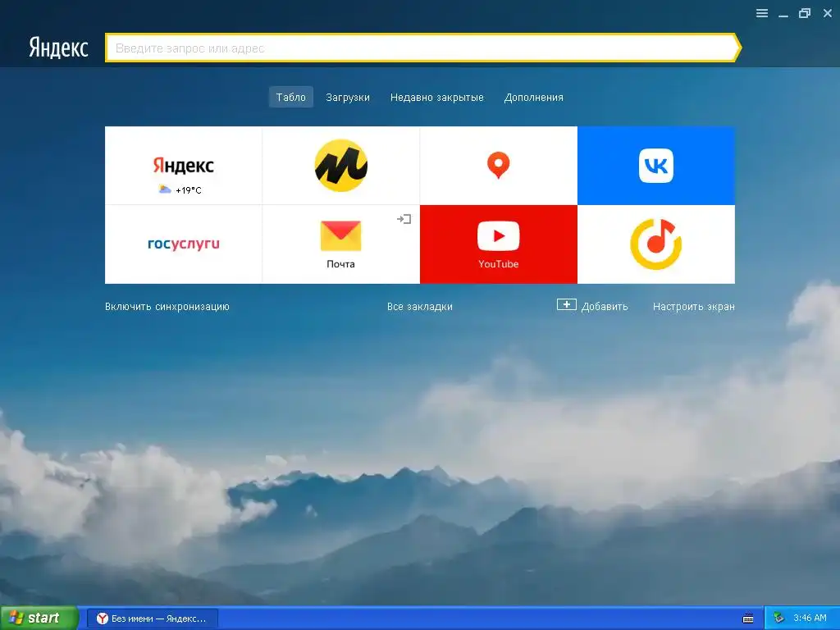Open Все закладки link
840x630 pixels.
420,307
